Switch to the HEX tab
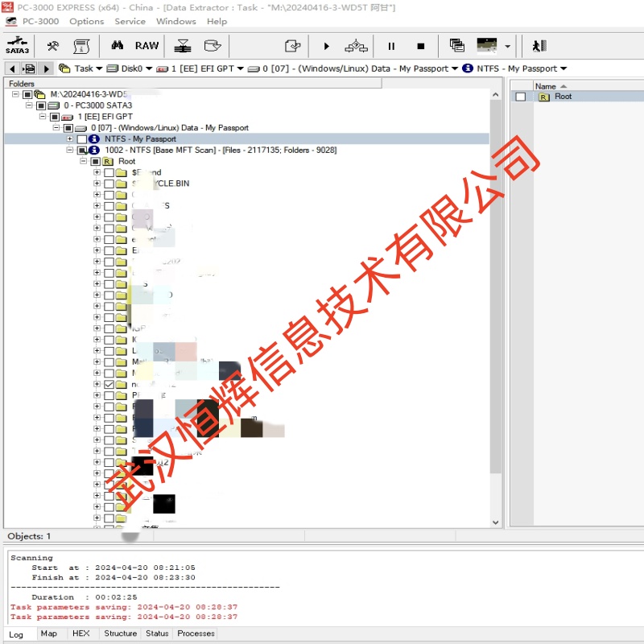The width and height of the screenshot is (644, 644). coord(81,634)
